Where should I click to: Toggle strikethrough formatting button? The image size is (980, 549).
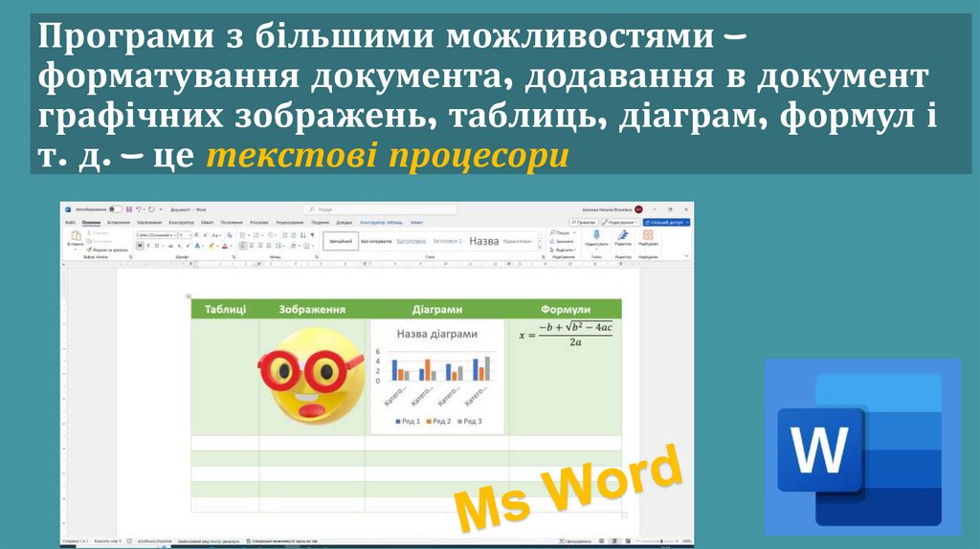click(x=170, y=246)
